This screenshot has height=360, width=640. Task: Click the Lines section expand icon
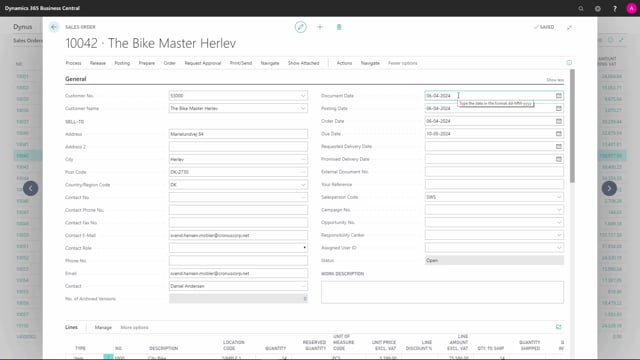pyautogui.click(x=559, y=327)
